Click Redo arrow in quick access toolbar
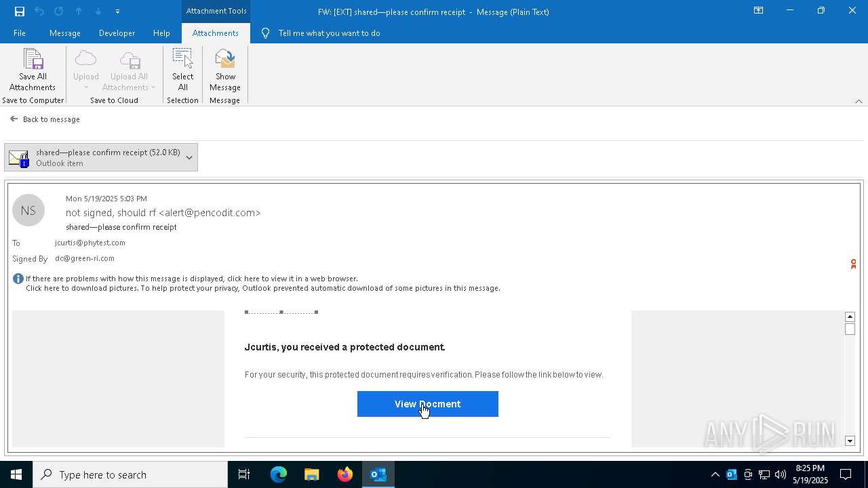Image resolution: width=868 pixels, height=488 pixels. 59,12
